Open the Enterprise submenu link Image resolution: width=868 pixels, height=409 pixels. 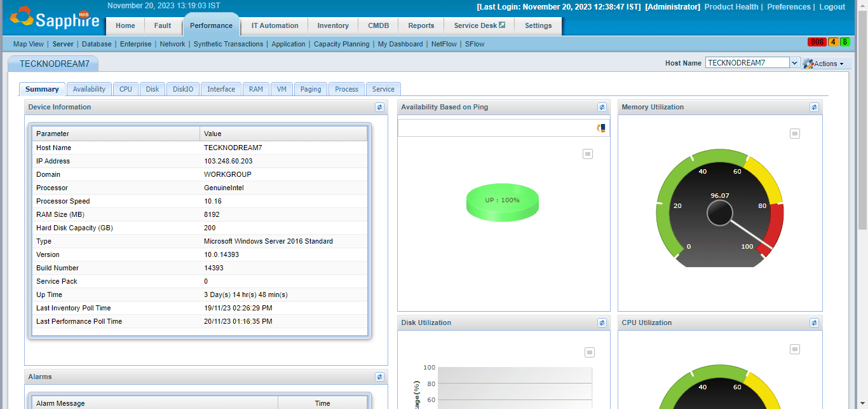136,44
